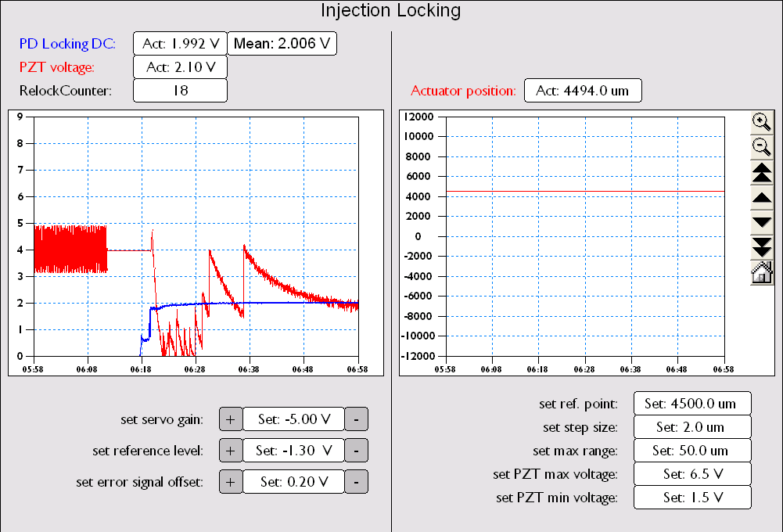
Task: Click the PZT voltage Act: 2.10 V readout
Action: click(180, 67)
